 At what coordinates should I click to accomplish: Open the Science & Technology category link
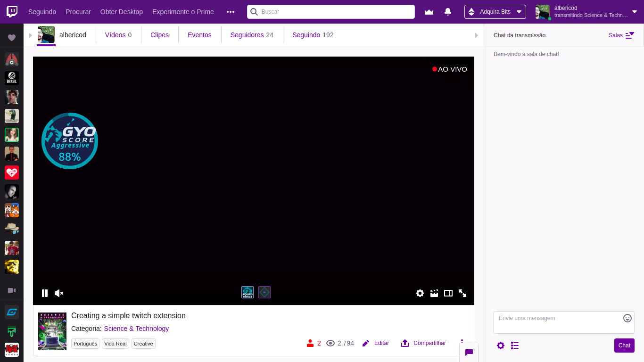pos(136,329)
